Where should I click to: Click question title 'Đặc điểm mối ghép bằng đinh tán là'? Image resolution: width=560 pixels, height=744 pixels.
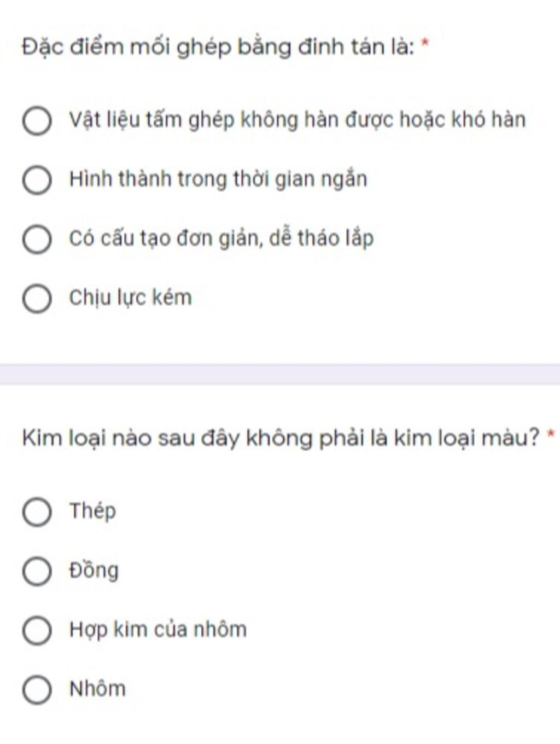[x=218, y=47]
